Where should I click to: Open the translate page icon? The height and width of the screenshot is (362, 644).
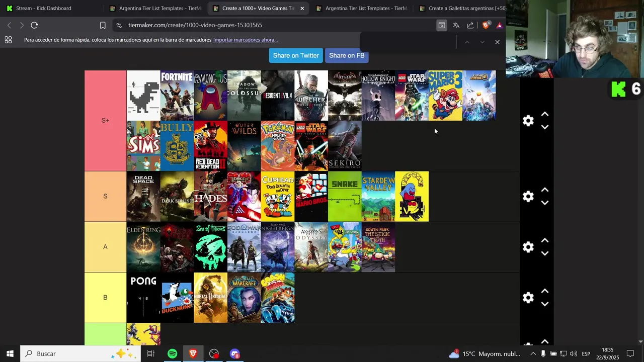[456, 25]
